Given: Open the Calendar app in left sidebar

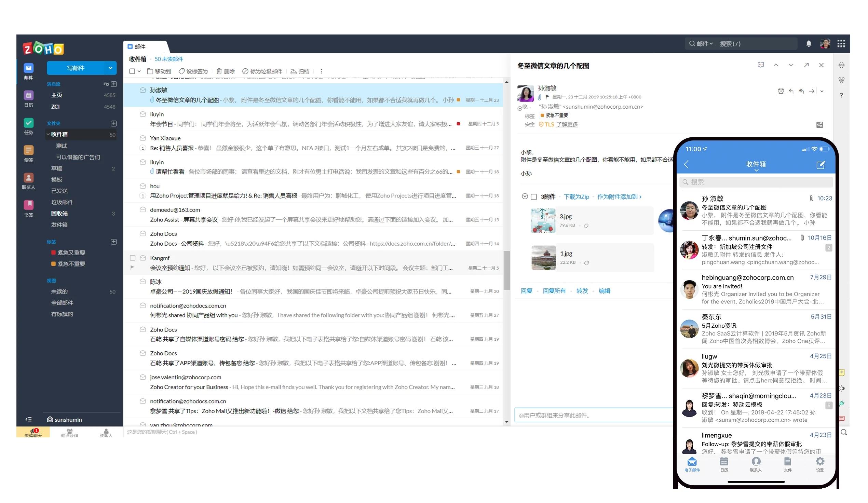Looking at the screenshot, I should tap(29, 95).
